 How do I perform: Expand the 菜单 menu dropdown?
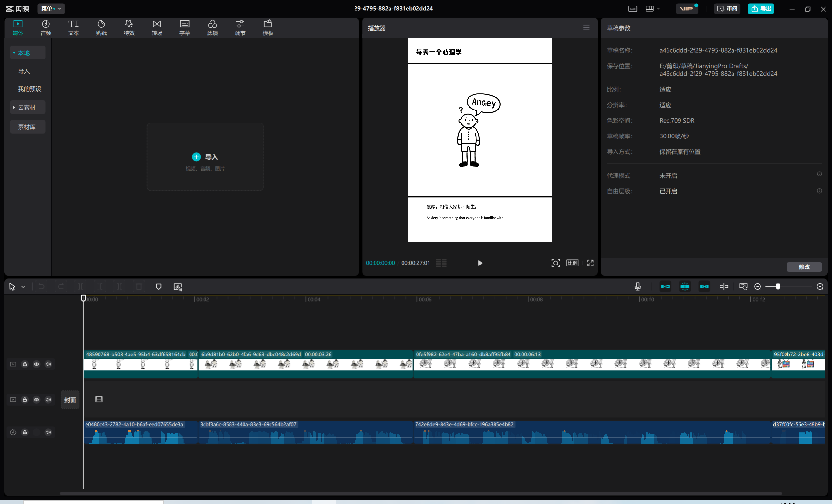pos(51,9)
